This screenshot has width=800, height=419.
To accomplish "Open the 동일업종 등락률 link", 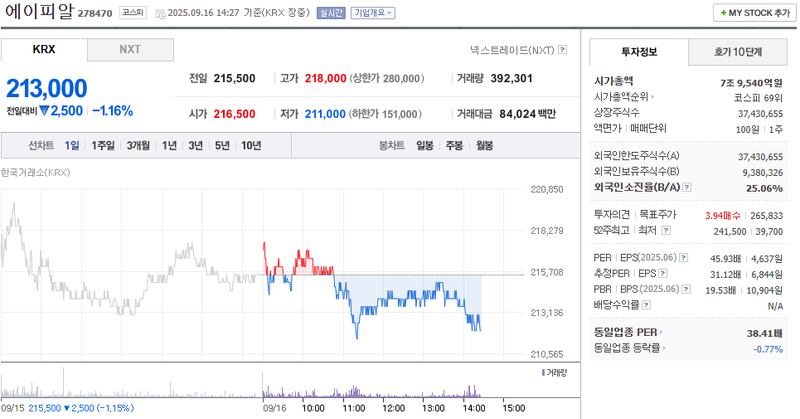I will (630, 348).
